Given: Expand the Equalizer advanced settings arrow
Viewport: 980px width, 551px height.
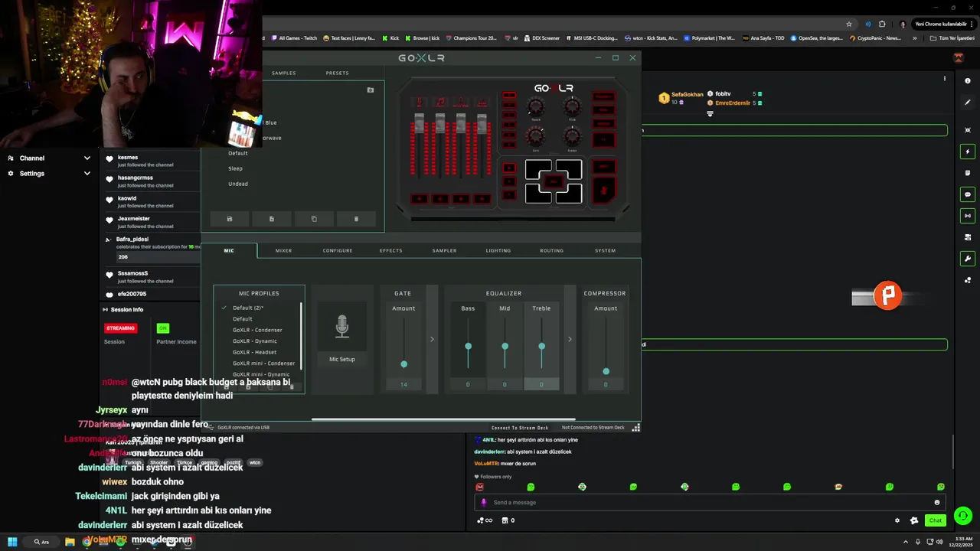Looking at the screenshot, I should click(x=570, y=339).
